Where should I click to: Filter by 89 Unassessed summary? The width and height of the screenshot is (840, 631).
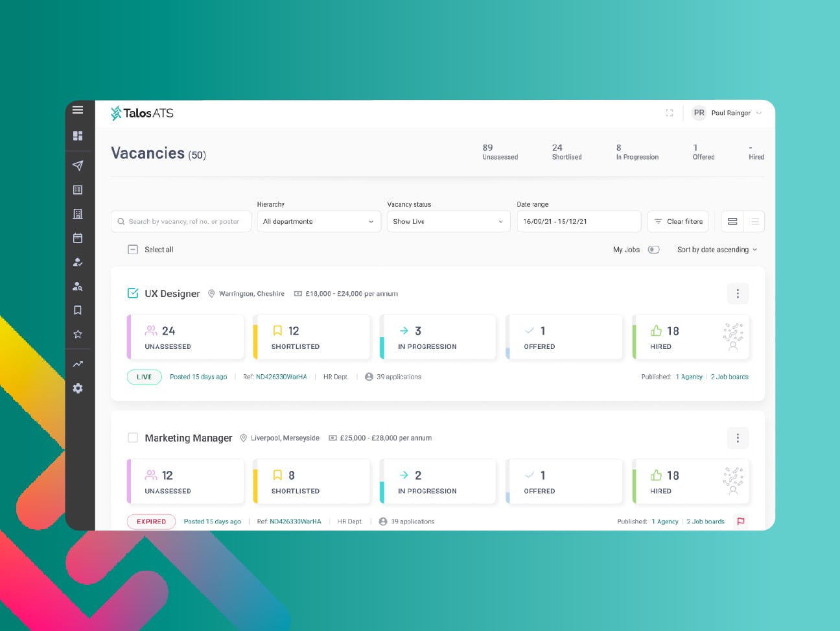coord(500,152)
